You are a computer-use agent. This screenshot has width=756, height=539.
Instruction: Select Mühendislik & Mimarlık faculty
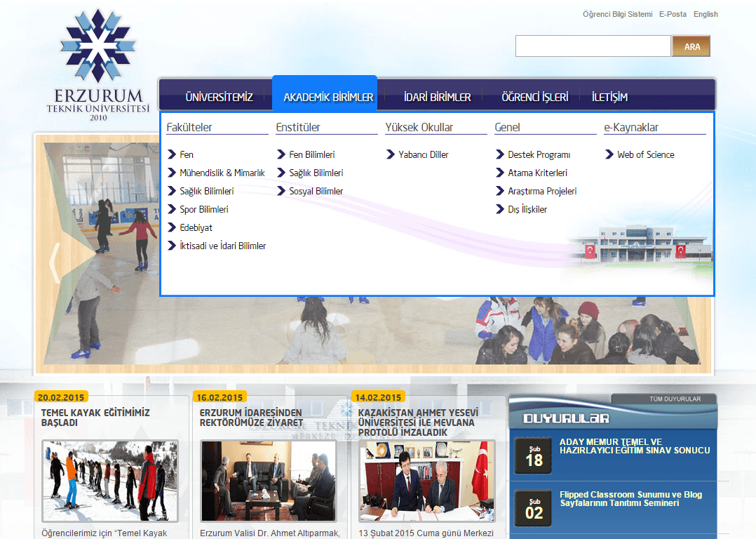pyautogui.click(x=222, y=173)
